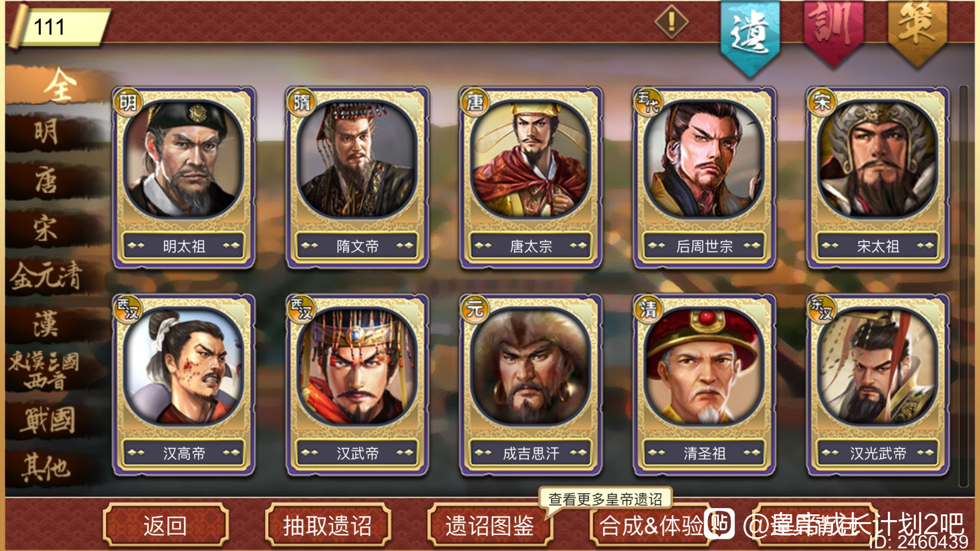Click the exclamation warning diamond icon
Screen dimensions: 980x551
[671, 22]
